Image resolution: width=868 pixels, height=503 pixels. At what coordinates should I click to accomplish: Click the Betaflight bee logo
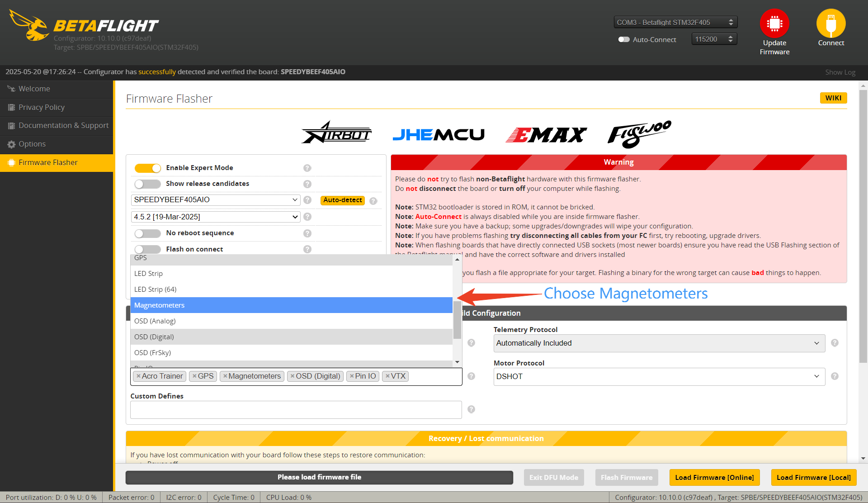pyautogui.click(x=29, y=25)
